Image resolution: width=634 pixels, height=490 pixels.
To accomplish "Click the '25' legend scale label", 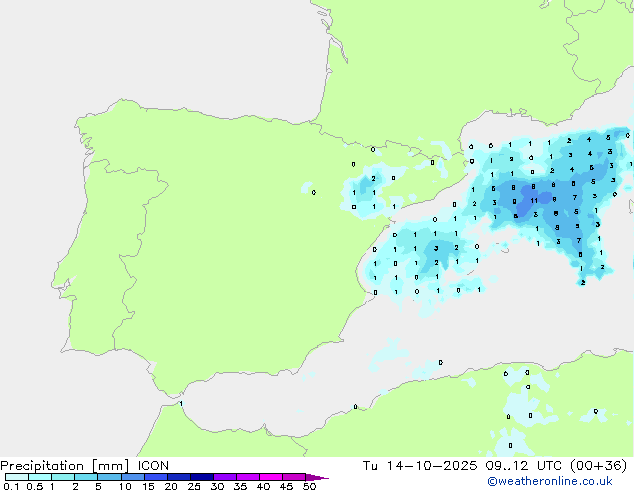I will 194,486.
